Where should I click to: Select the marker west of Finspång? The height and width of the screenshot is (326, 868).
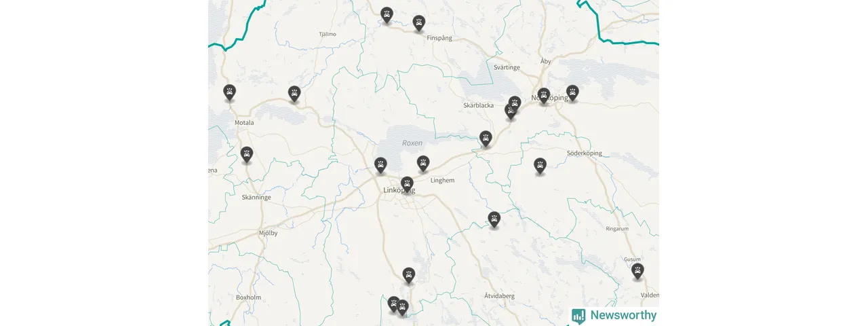pos(387,15)
